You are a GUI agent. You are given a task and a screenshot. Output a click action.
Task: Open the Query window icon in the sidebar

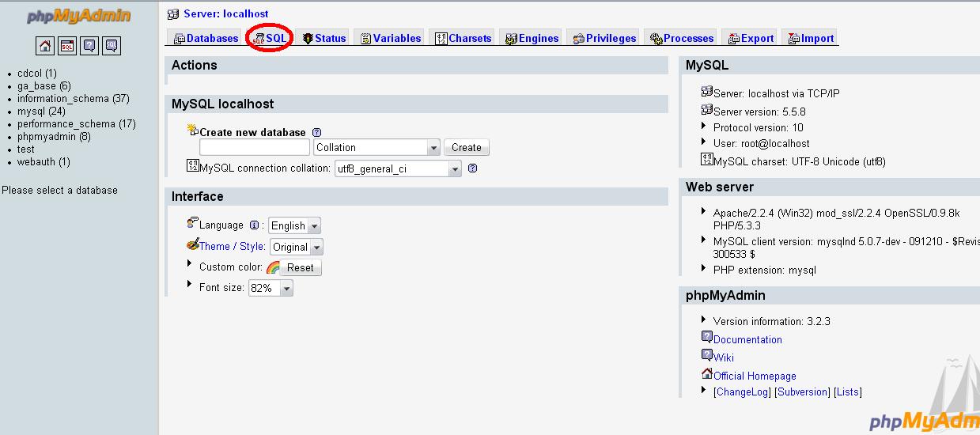tap(68, 46)
